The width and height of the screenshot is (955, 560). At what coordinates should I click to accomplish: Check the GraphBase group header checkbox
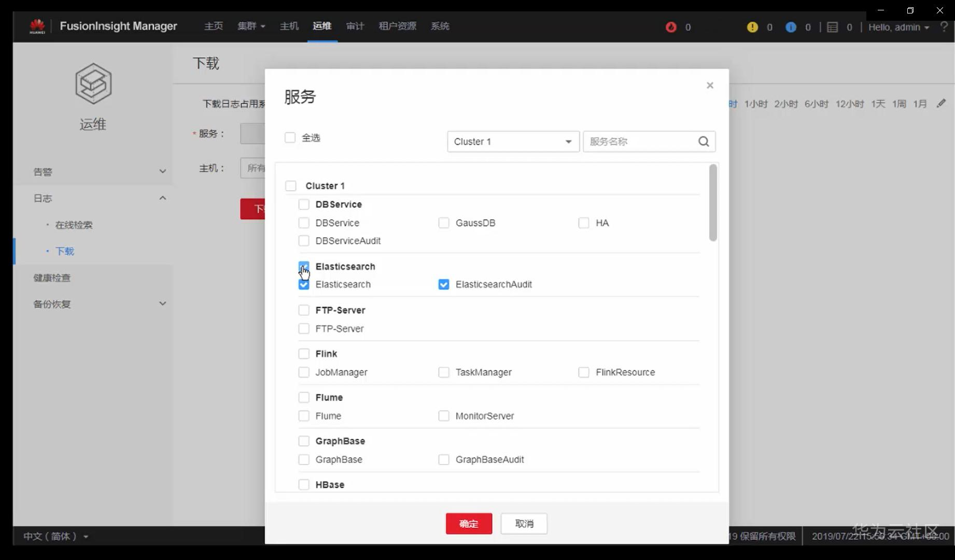point(304,441)
